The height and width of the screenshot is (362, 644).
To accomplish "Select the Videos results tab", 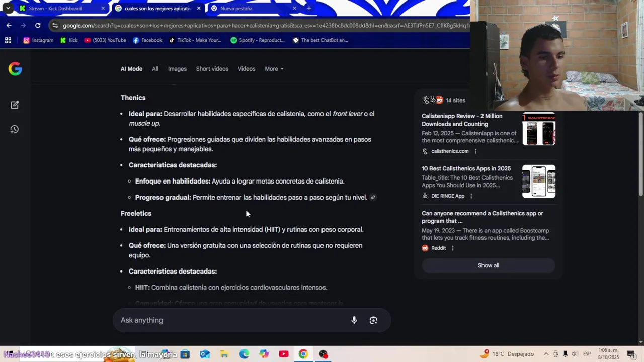I will click(247, 69).
